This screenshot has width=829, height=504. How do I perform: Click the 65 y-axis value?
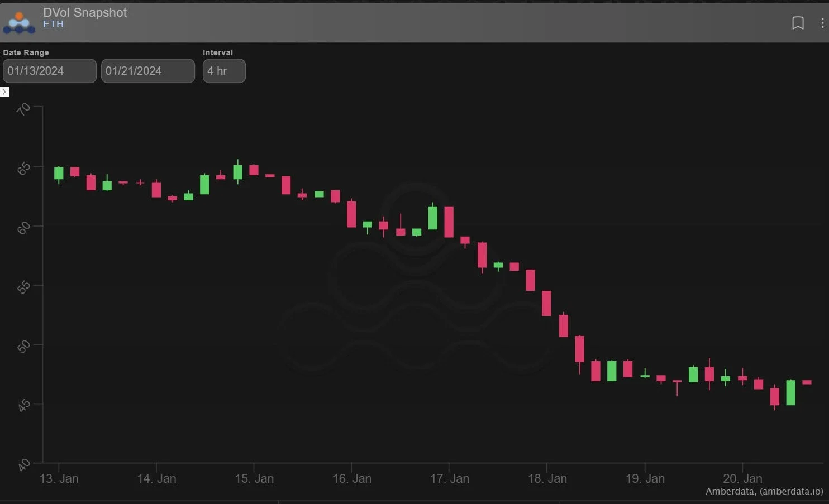coord(23,169)
